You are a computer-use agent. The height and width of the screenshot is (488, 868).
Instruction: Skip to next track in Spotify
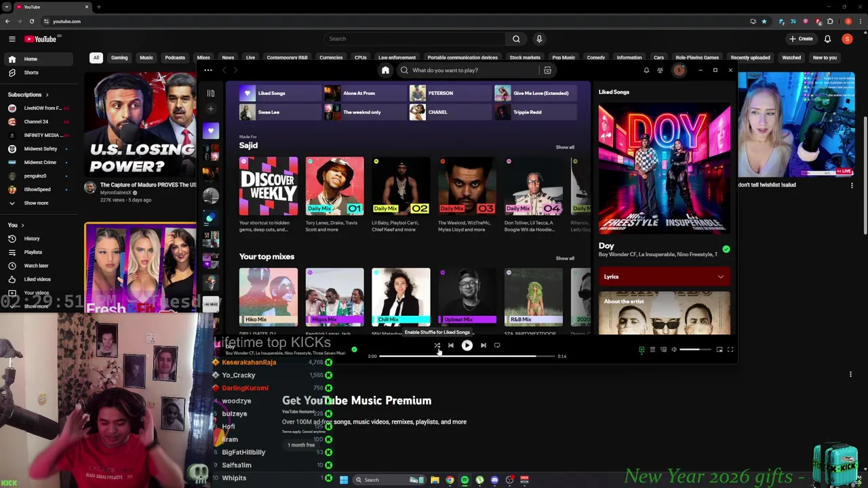tap(483, 346)
